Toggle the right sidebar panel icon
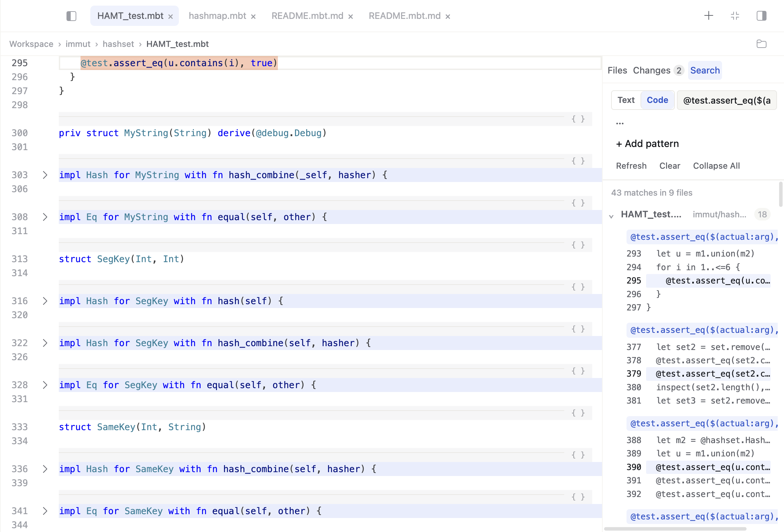 [761, 16]
